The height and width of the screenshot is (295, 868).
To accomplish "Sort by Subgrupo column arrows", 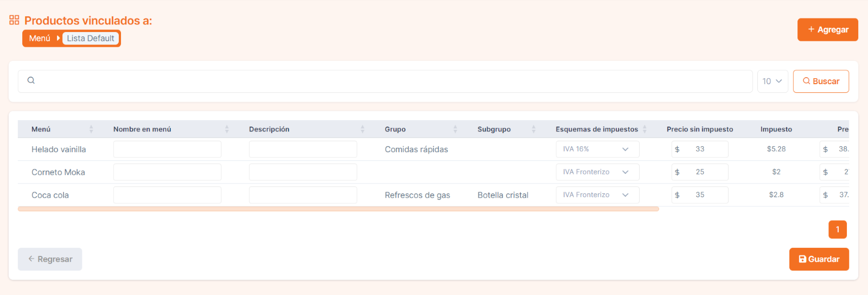I will coord(533,129).
